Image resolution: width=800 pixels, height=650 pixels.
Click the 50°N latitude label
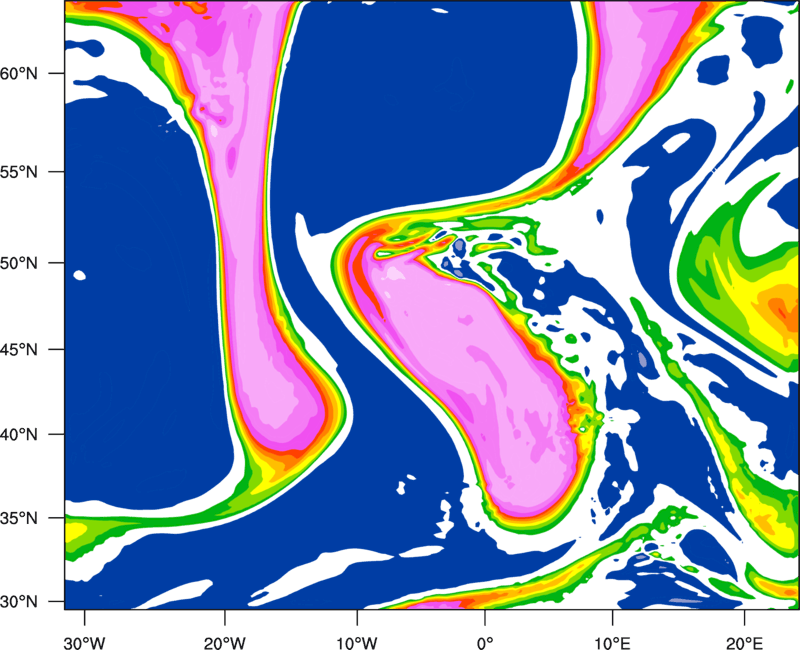coord(19,263)
